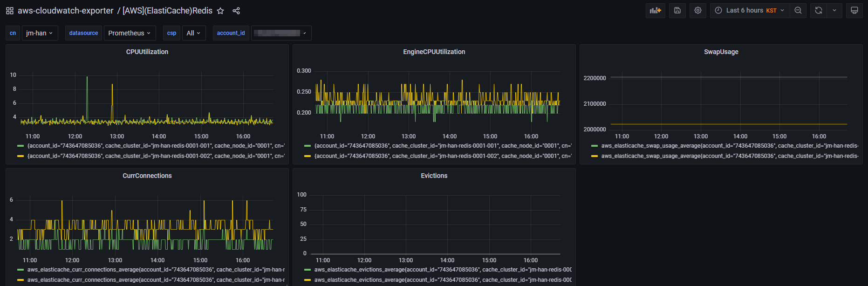Open the SwapUsage panel title menu
The image size is (868, 286).
coord(721,52)
